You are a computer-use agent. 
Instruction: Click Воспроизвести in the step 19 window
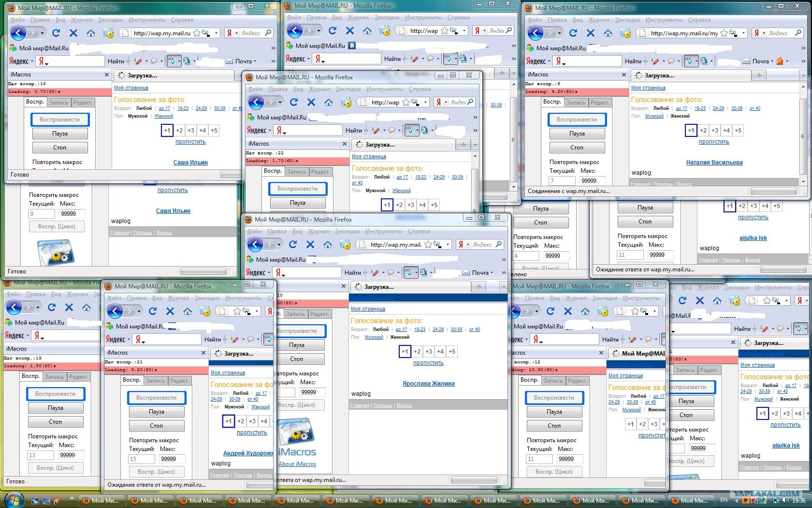56,394
